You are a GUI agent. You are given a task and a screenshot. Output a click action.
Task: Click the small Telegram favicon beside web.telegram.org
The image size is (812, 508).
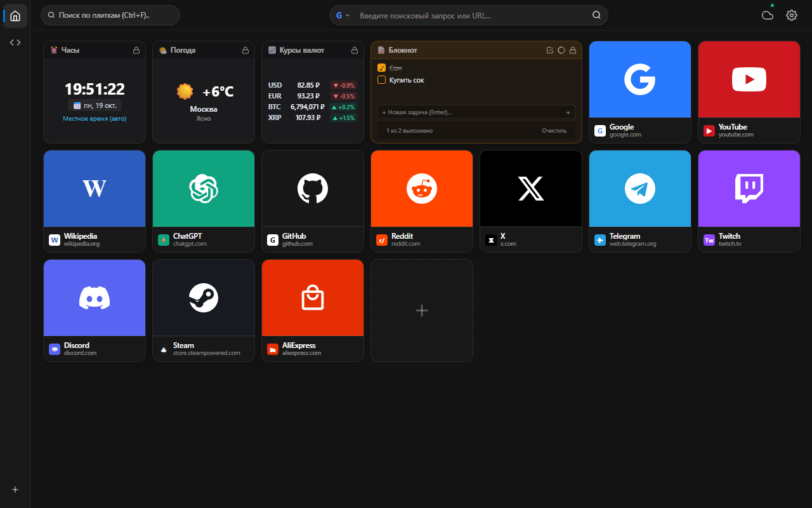(x=600, y=240)
